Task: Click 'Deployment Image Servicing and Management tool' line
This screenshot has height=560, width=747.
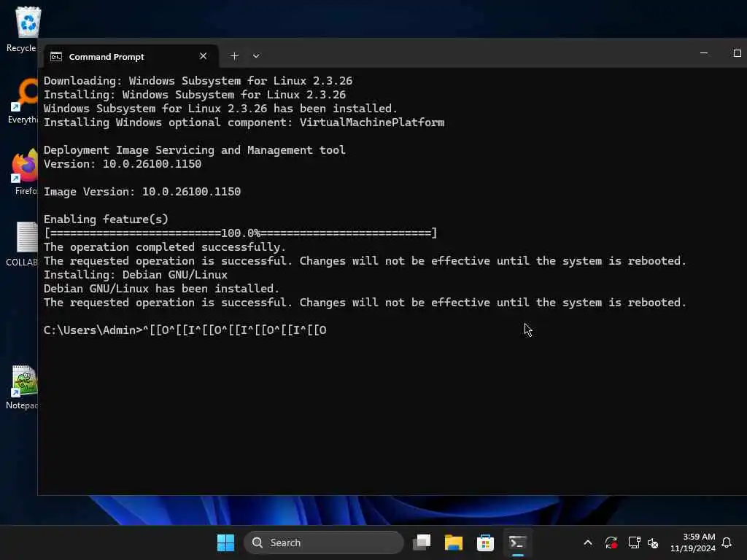Action: tap(194, 150)
